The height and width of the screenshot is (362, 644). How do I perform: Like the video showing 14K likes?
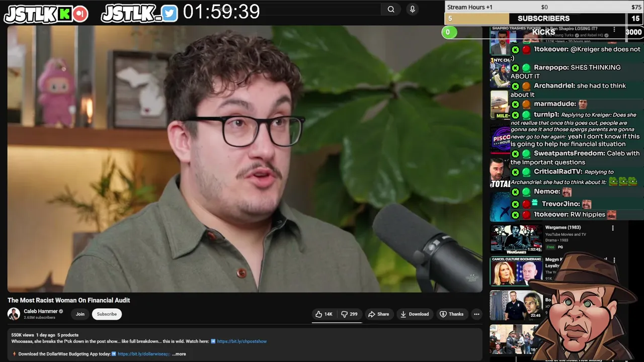[x=324, y=314]
